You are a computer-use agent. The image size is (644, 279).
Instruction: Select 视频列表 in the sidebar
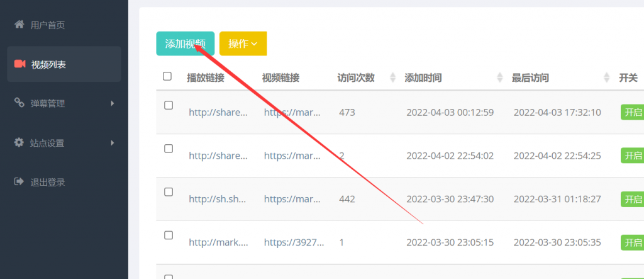[x=64, y=64]
